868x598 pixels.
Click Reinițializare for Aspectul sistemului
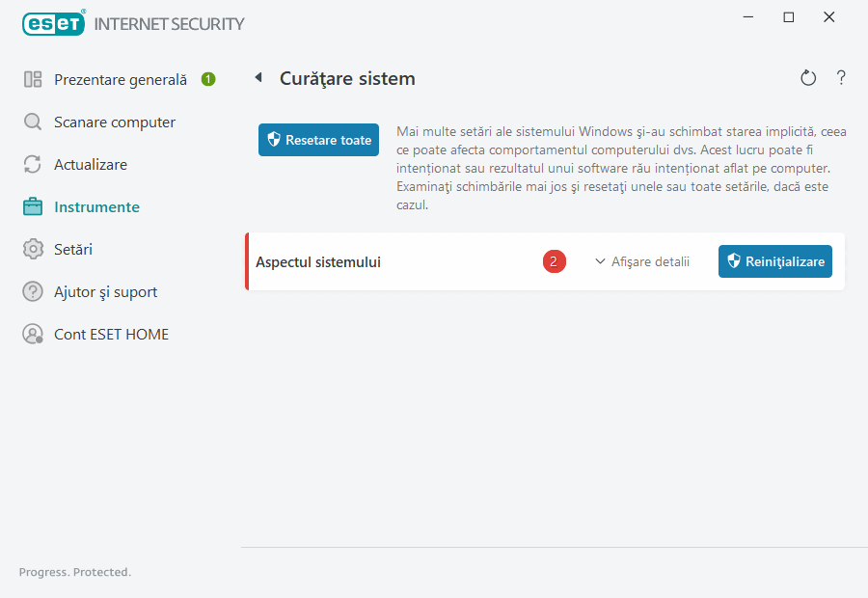774,261
